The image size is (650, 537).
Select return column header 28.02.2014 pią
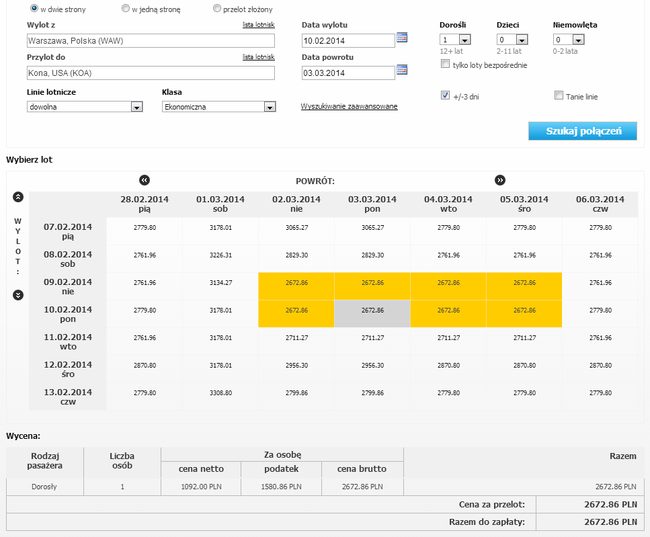(144, 204)
